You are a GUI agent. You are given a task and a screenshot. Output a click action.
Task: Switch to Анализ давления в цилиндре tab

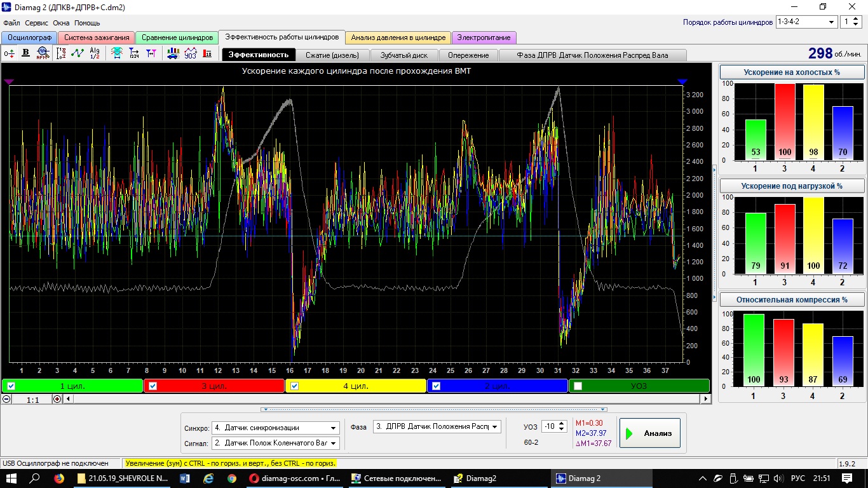point(398,37)
